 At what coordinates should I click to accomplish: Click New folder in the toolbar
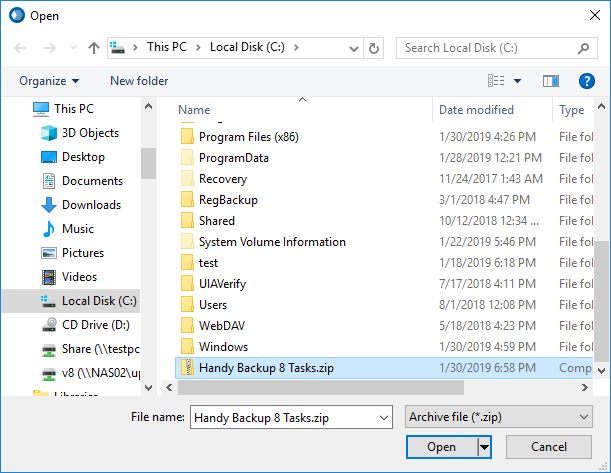point(139,81)
